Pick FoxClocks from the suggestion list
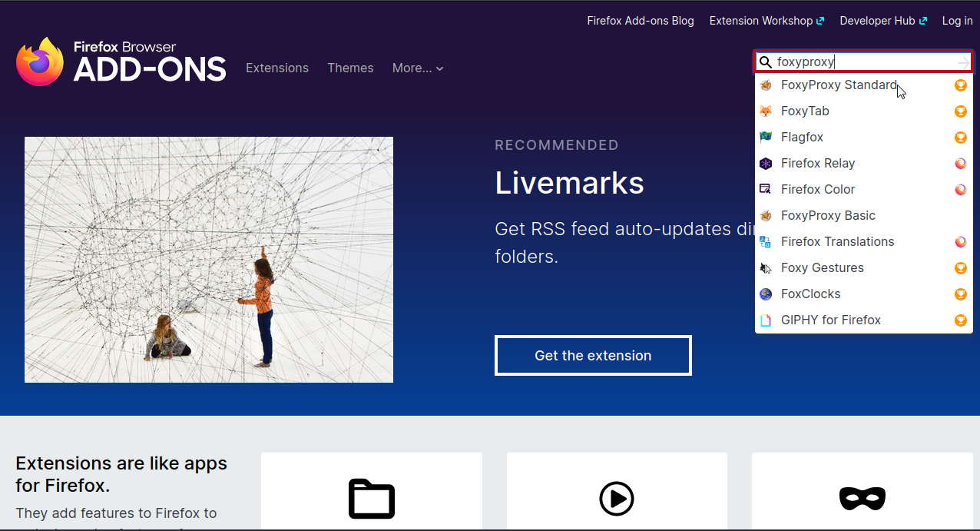 coord(864,294)
